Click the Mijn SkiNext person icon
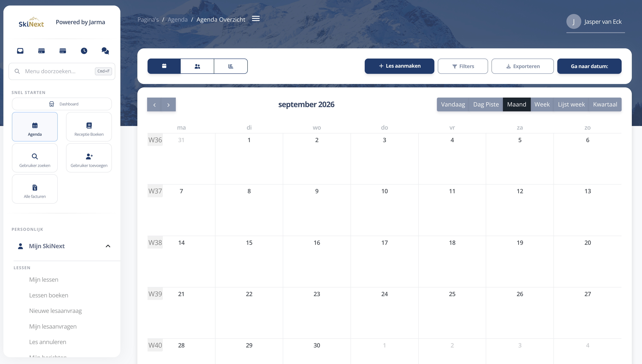The width and height of the screenshot is (642, 364). 21,246
